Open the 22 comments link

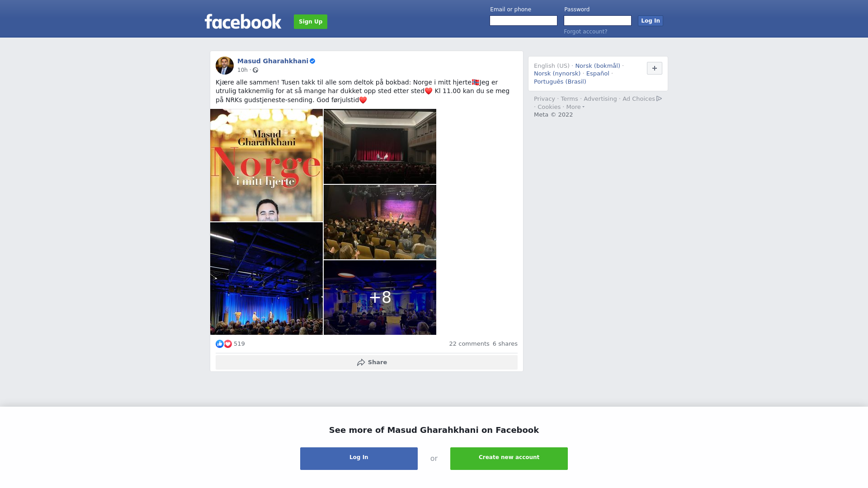pyautogui.click(x=469, y=344)
